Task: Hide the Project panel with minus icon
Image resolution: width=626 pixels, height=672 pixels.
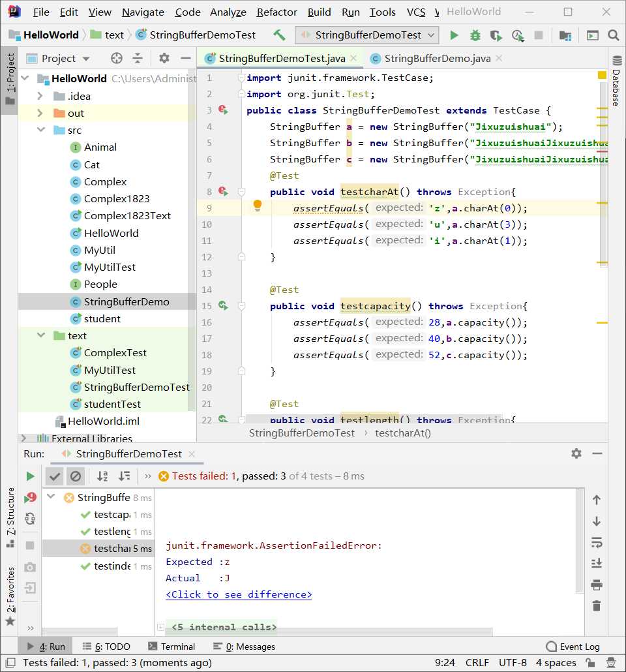Action: [x=186, y=58]
